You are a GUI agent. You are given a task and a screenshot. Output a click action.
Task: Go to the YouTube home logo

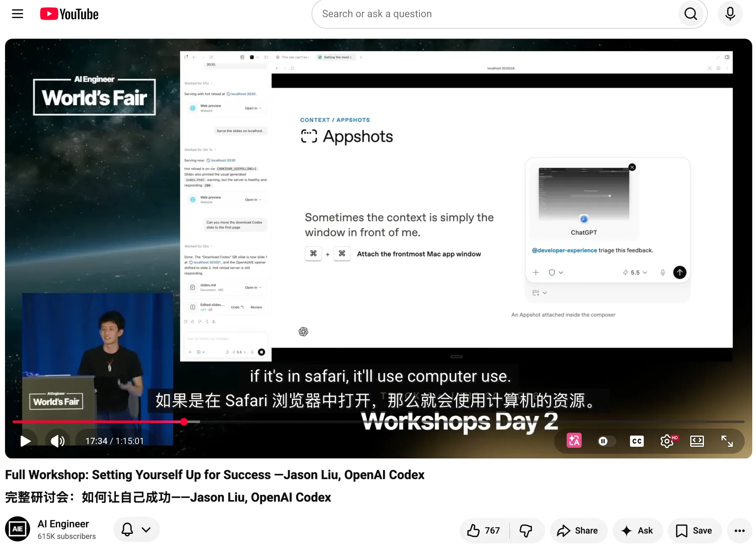pos(69,14)
